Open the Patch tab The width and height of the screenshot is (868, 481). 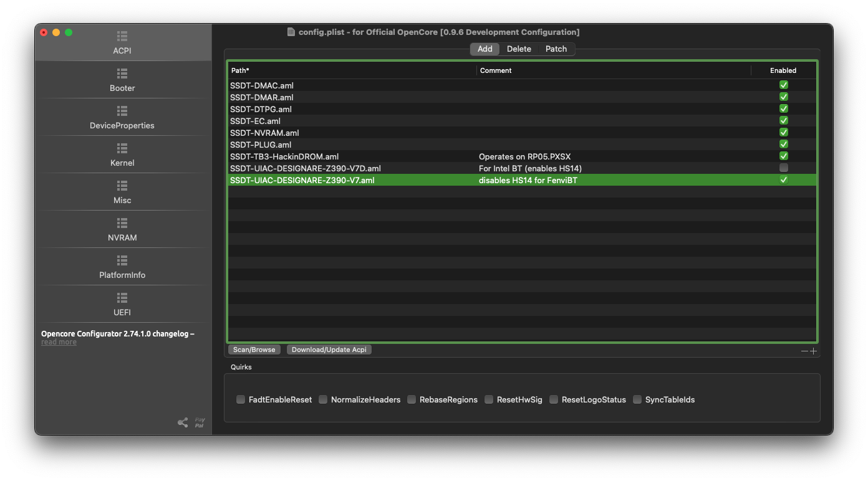pyautogui.click(x=556, y=49)
